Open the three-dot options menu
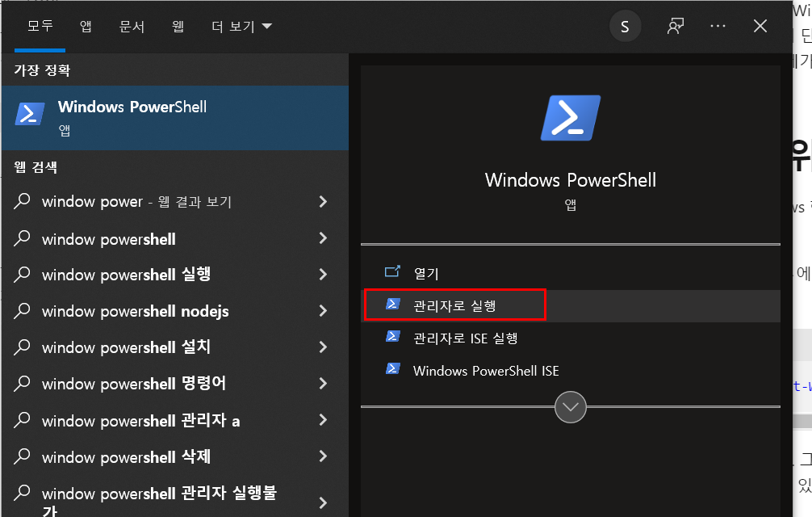The width and height of the screenshot is (812, 517). click(x=718, y=26)
